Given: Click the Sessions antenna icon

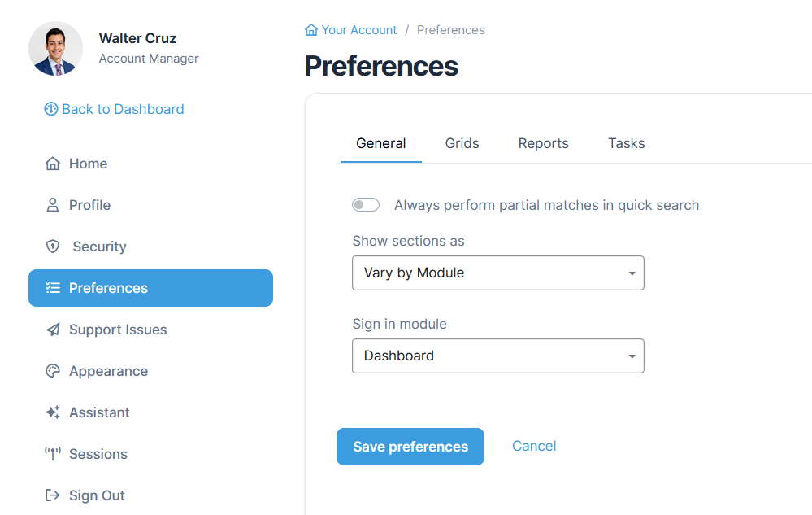Looking at the screenshot, I should [53, 454].
